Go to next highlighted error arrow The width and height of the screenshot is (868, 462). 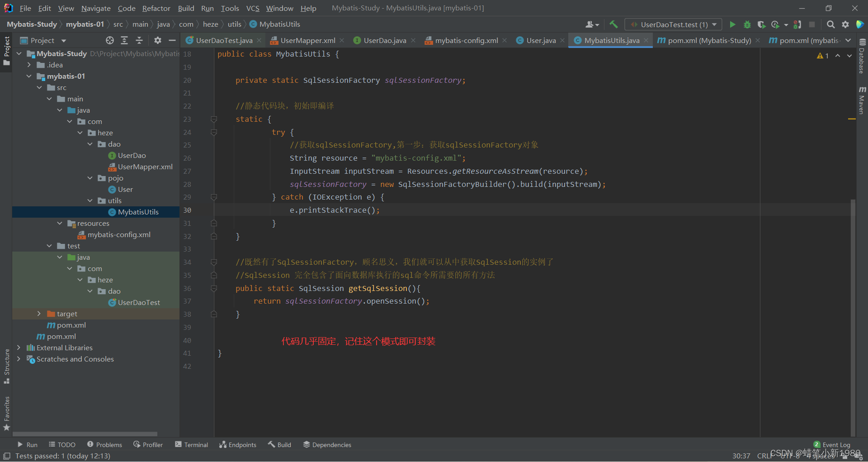849,56
